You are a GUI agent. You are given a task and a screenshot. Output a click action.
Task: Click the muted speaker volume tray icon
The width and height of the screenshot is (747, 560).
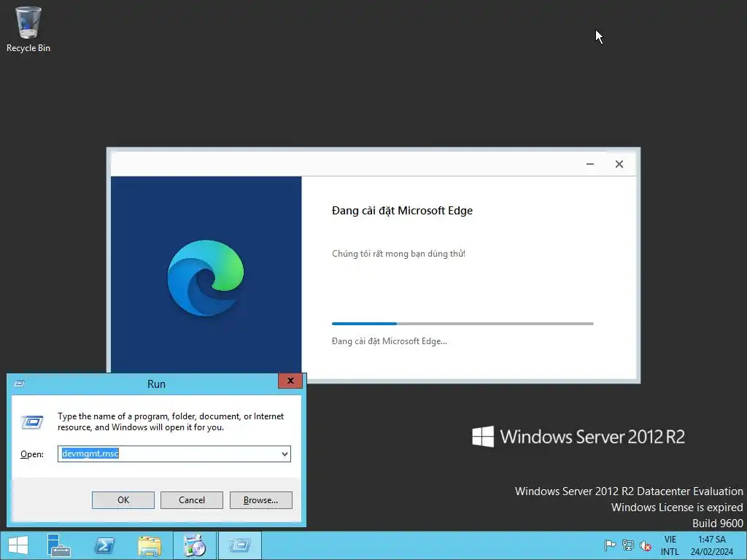tap(646, 545)
